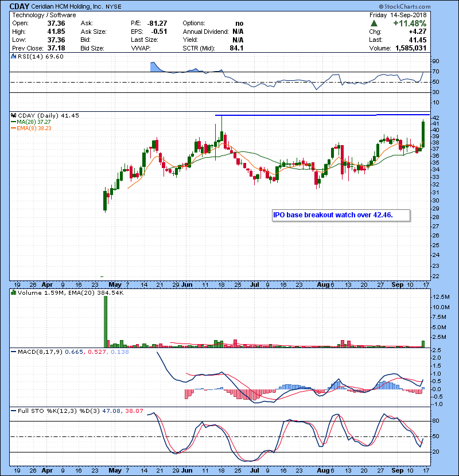The image size is (459, 476).
Task: Click the Volume value 1,585,031
Action: [x=411, y=48]
